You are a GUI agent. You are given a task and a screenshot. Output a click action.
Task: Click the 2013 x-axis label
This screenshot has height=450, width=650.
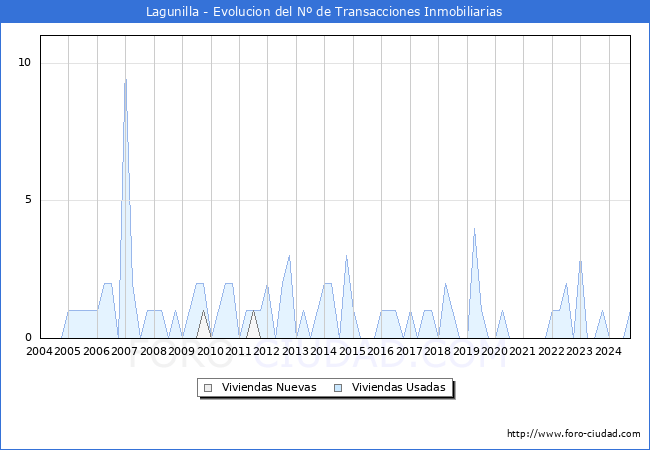pos(295,351)
